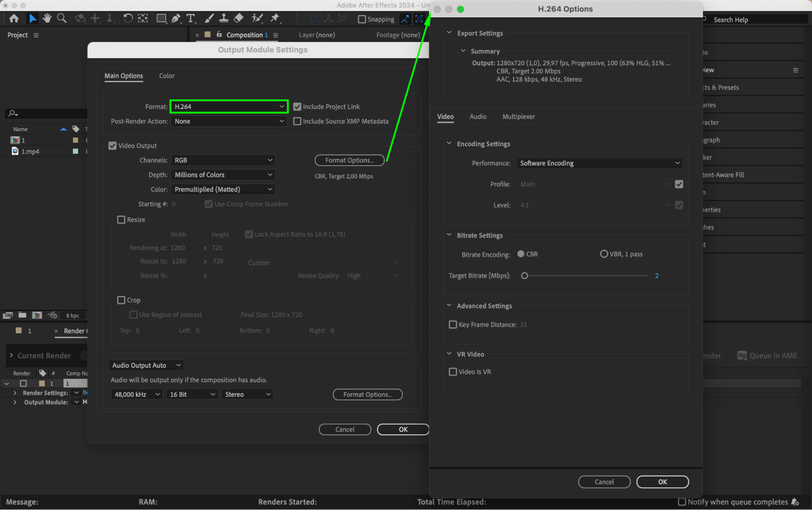The image size is (812, 510).
Task: Enable Include Source XMP Metadata
Action: (x=297, y=121)
